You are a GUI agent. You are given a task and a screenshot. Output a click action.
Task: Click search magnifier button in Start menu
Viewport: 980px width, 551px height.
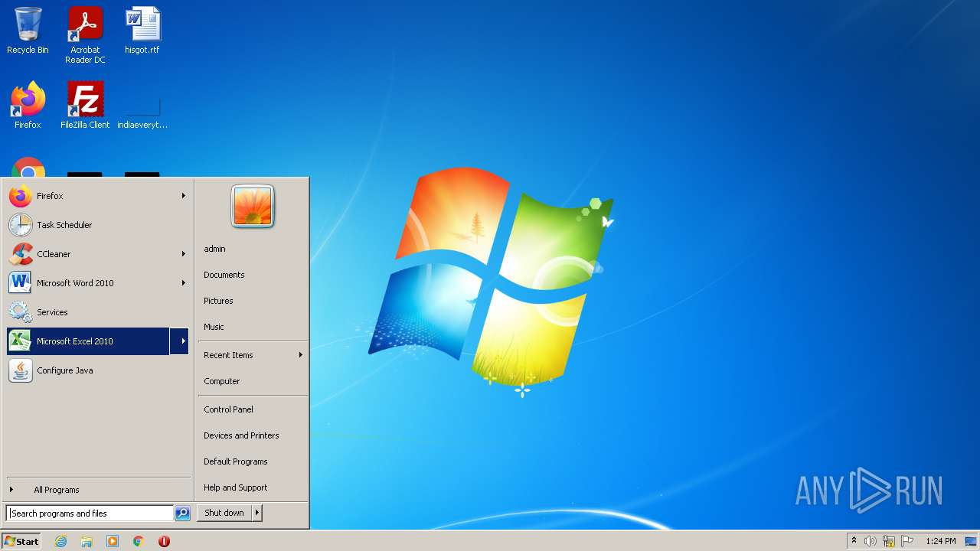[x=182, y=514]
